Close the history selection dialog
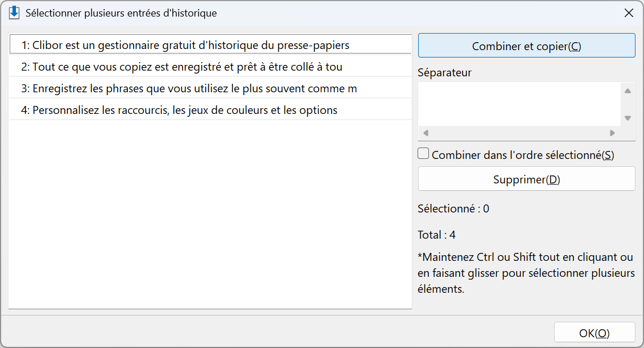 coord(629,13)
